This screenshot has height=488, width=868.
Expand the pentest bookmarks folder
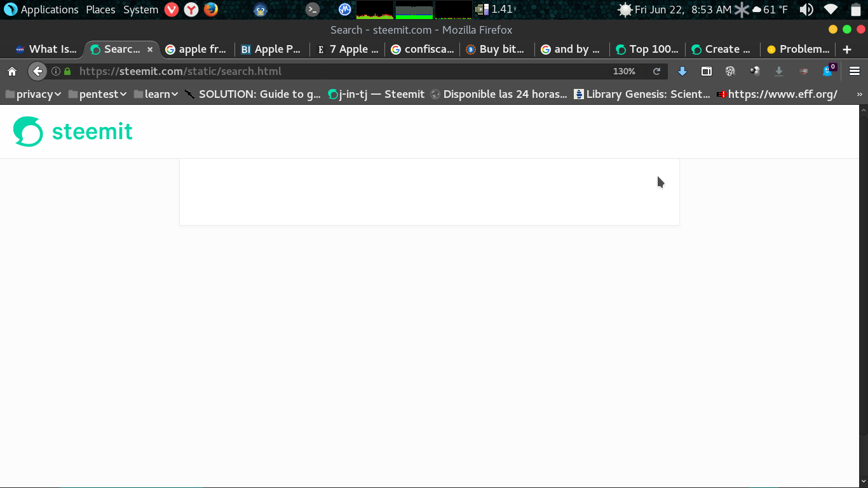(97, 94)
